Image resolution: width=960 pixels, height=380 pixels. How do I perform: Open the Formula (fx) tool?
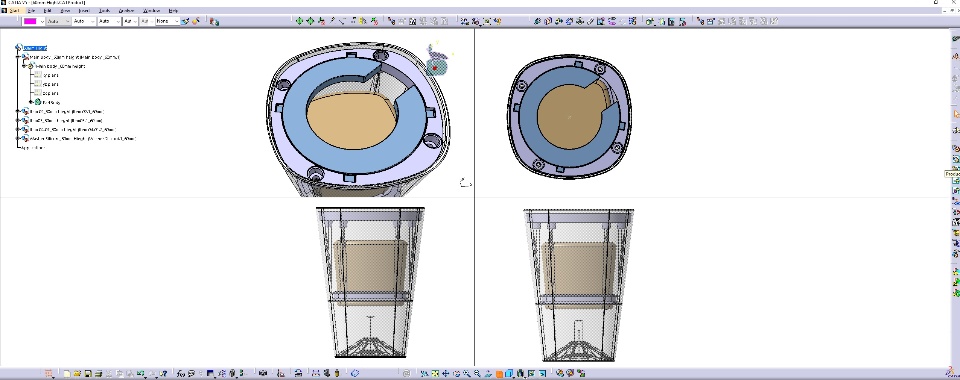[181, 373]
